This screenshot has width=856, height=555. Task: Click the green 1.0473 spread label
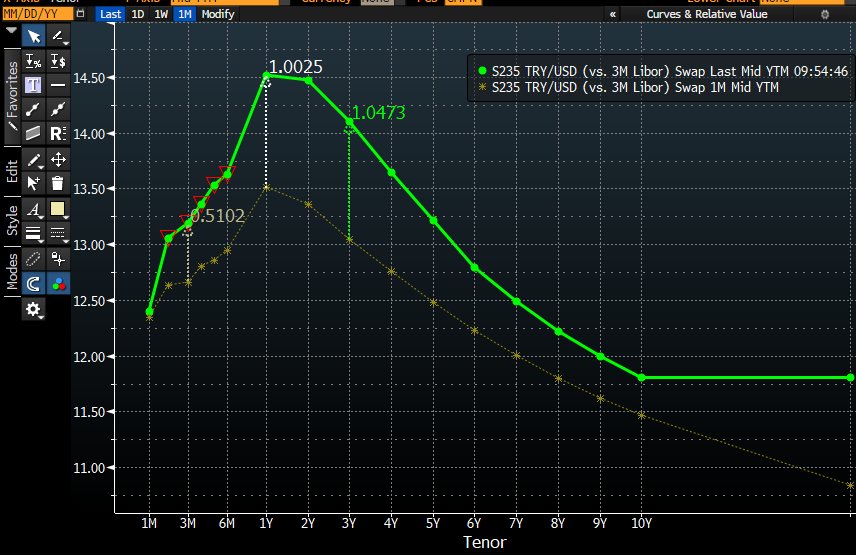coord(378,113)
